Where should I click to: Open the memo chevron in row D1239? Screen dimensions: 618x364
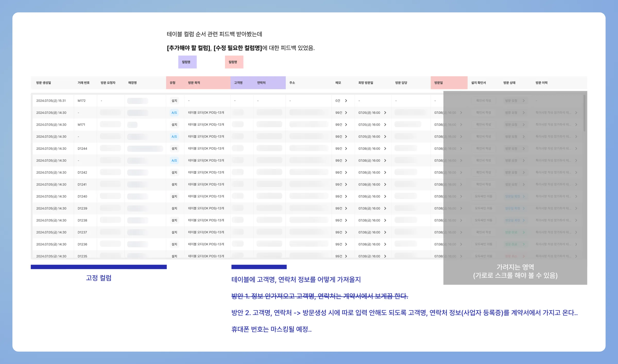pyautogui.click(x=346, y=208)
